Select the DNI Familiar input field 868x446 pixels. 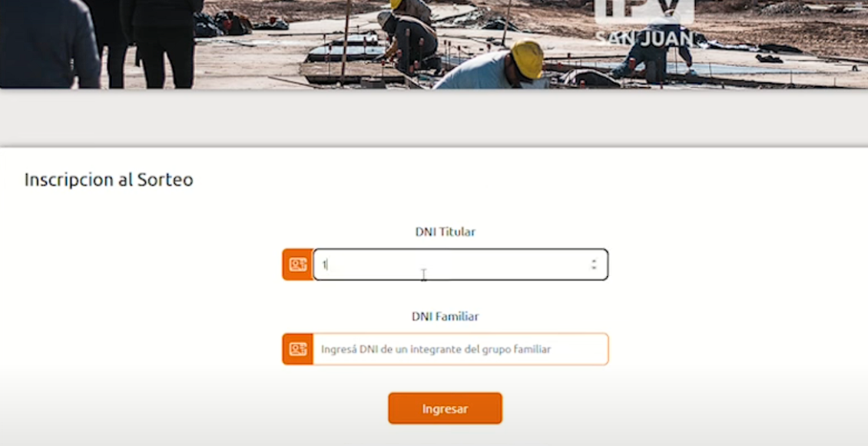(x=461, y=349)
